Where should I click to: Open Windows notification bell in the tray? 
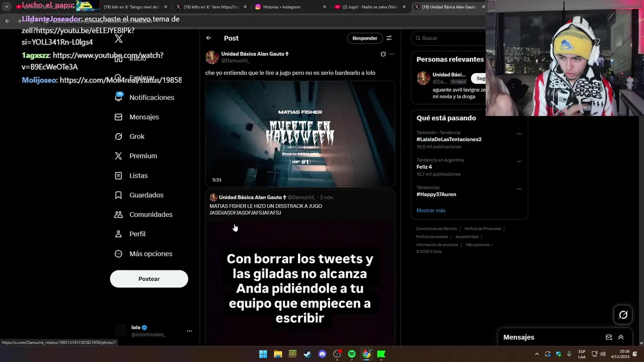635,354
